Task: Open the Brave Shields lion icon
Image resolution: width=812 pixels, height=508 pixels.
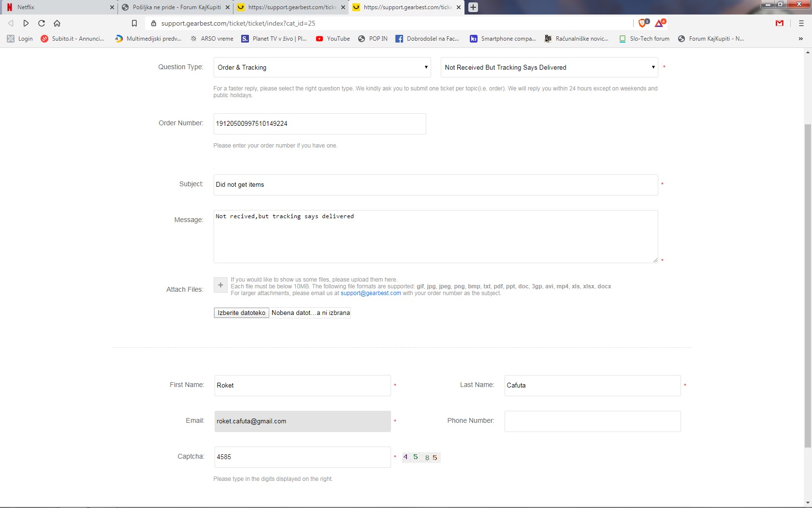Action: (643, 23)
